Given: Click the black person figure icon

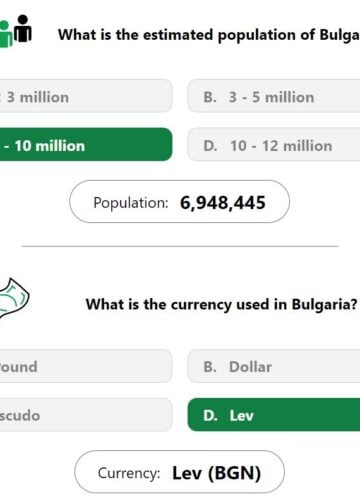Looking at the screenshot, I should pos(23,29).
